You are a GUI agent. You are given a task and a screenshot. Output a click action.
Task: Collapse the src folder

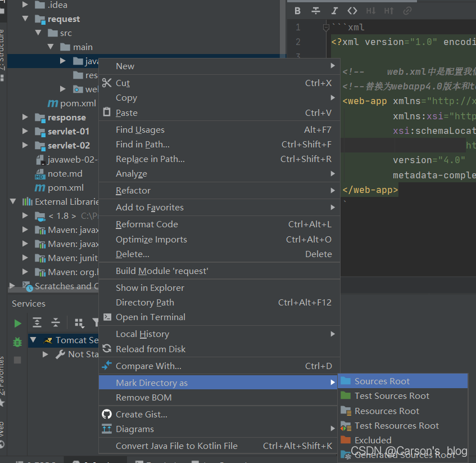tap(38, 33)
